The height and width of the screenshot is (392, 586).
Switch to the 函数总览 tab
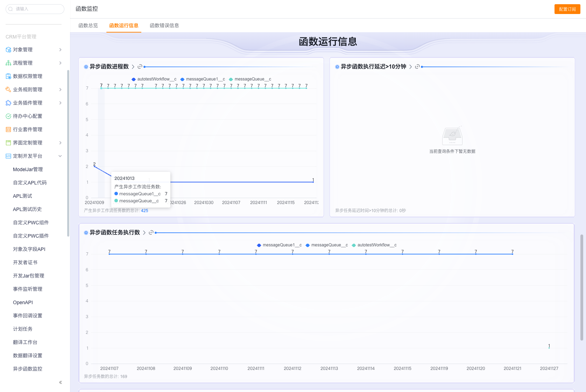click(x=88, y=26)
